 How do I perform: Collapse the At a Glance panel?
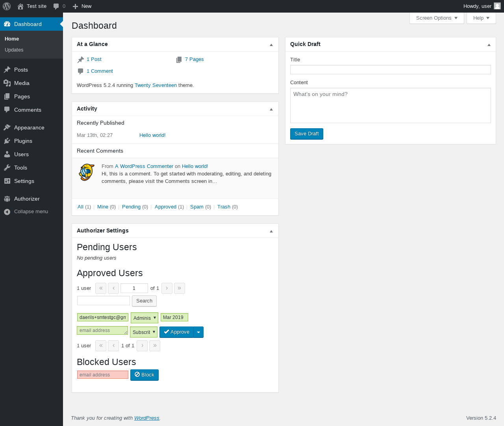pyautogui.click(x=271, y=44)
